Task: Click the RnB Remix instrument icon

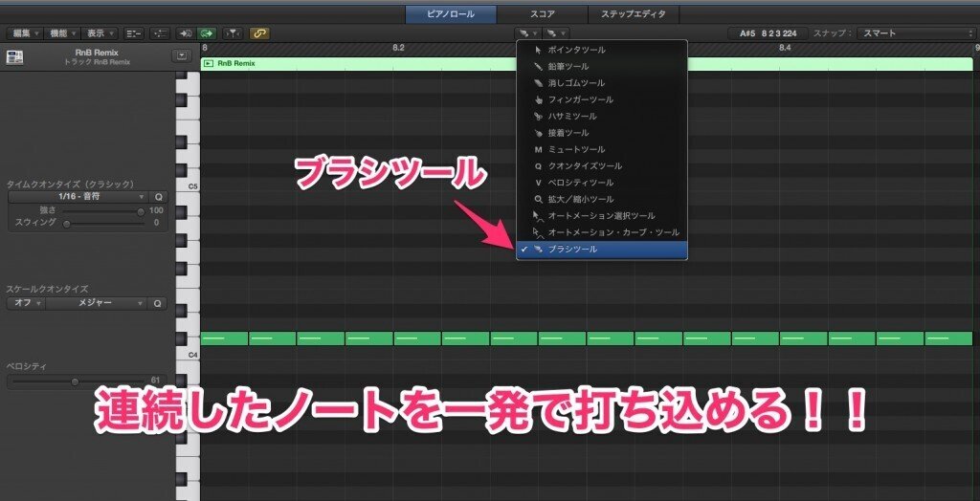Action: click(x=15, y=56)
